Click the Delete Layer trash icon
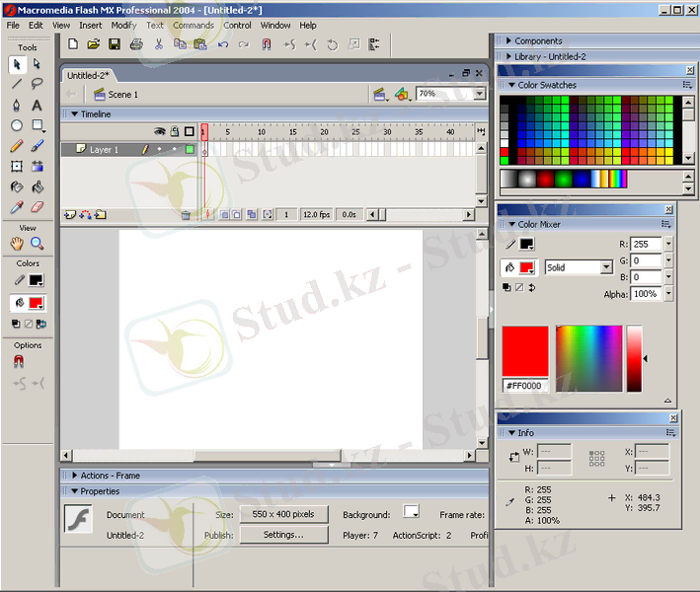Image resolution: width=700 pixels, height=592 pixels. pos(186,214)
